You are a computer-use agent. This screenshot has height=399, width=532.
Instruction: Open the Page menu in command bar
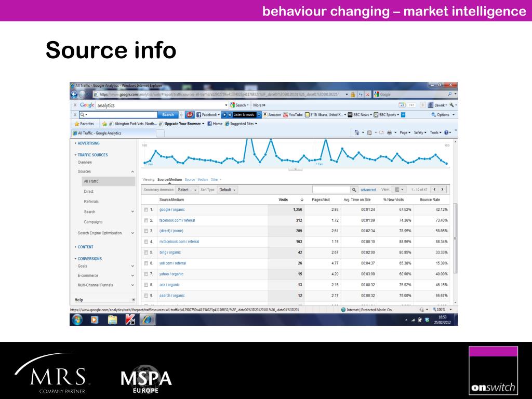[405, 132]
